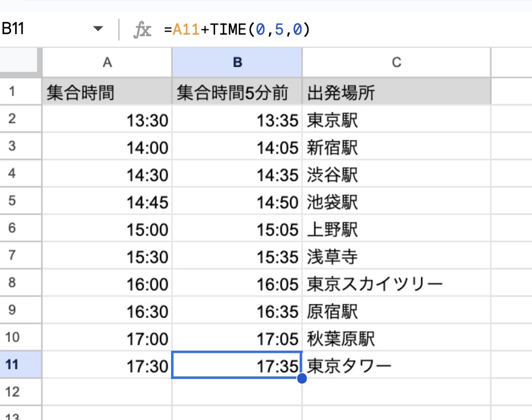
Task: Select column B header
Action: point(237,62)
